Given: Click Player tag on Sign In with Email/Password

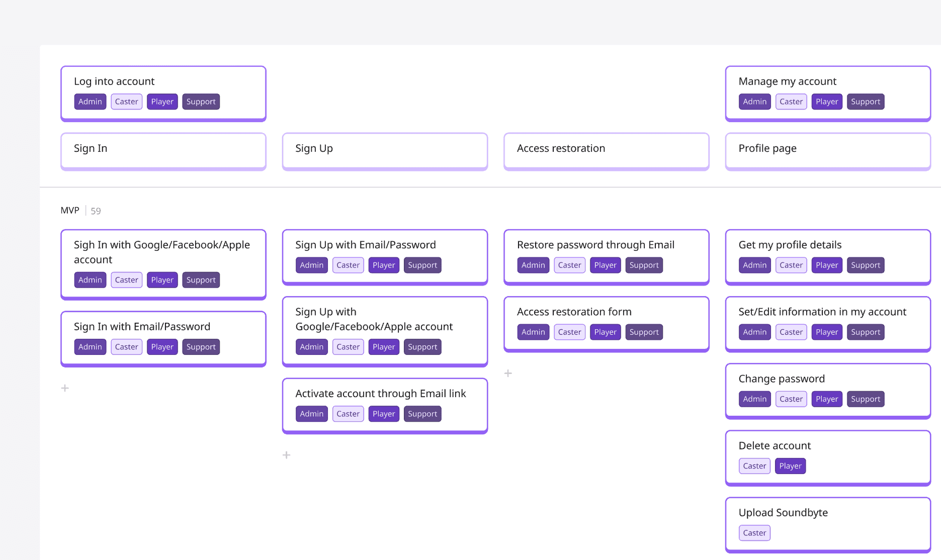Looking at the screenshot, I should (x=162, y=347).
